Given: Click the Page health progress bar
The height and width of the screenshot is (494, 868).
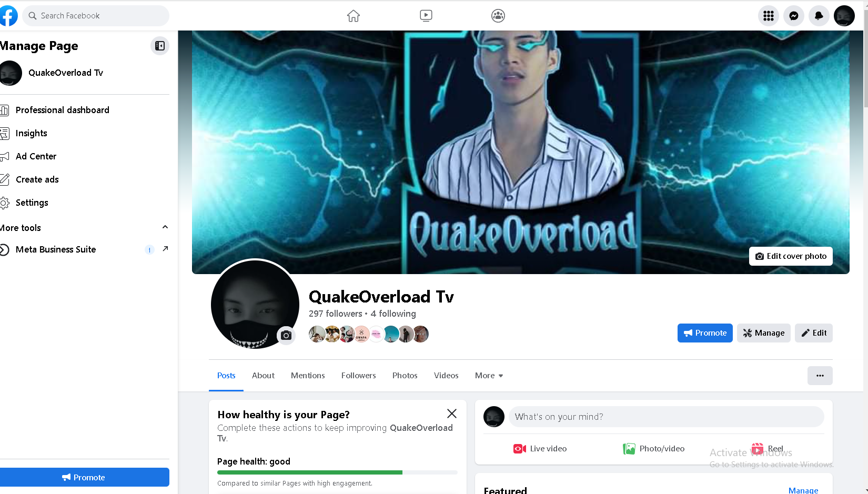Looking at the screenshot, I should click(337, 472).
